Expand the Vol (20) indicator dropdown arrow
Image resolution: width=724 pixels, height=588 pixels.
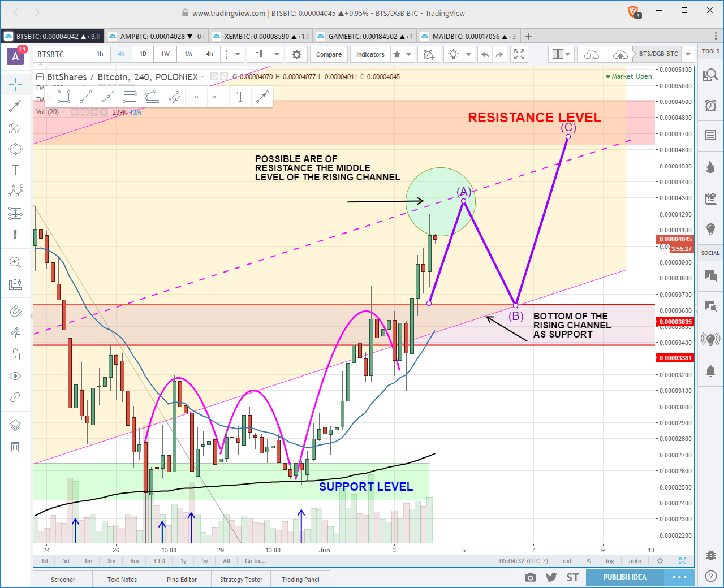[63, 112]
